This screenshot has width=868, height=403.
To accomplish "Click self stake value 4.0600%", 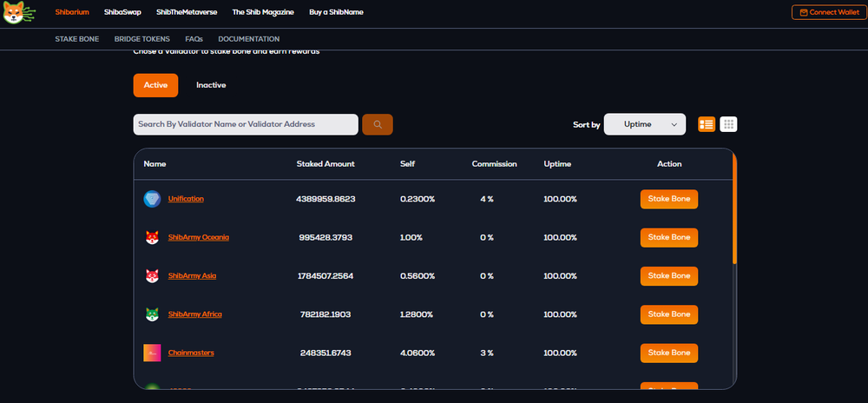I will pos(418,353).
